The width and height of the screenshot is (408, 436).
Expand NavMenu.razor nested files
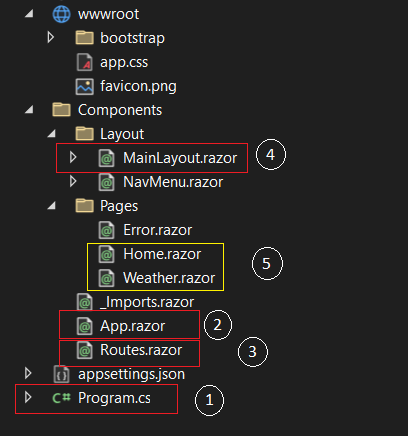pos(73,181)
